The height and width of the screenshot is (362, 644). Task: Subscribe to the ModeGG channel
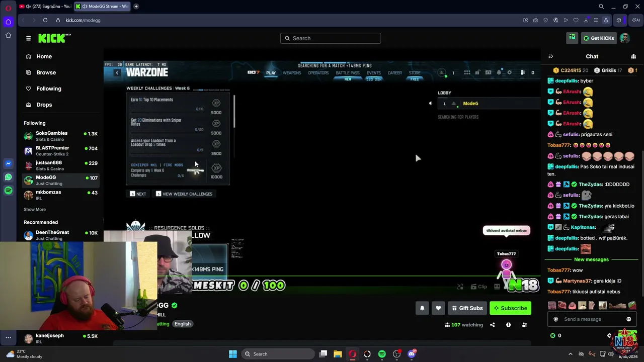[510, 308]
